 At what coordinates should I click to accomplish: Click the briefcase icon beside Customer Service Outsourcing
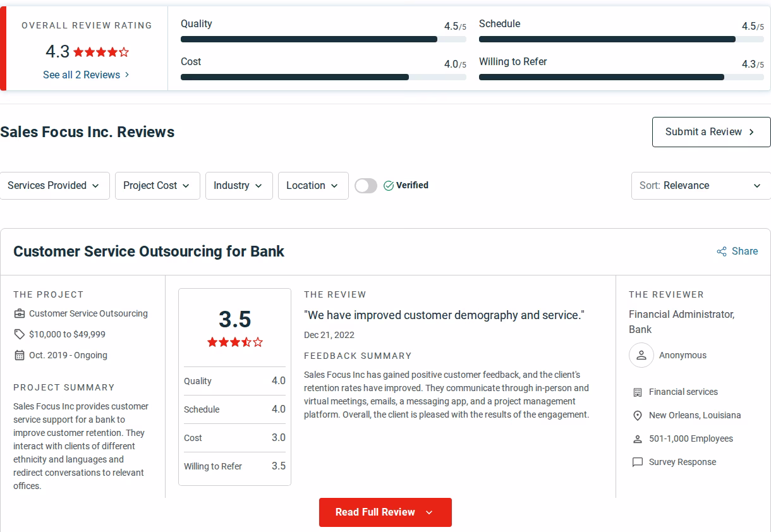click(20, 313)
